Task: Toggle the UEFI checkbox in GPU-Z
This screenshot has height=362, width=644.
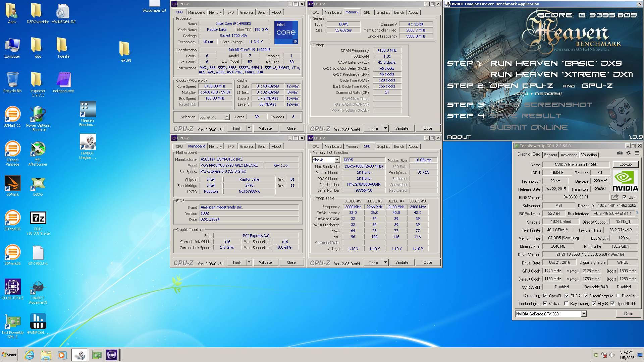Action: 625,197
